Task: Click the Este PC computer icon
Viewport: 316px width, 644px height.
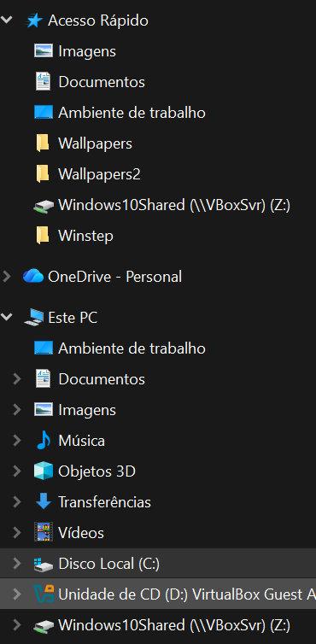Action: point(33,318)
